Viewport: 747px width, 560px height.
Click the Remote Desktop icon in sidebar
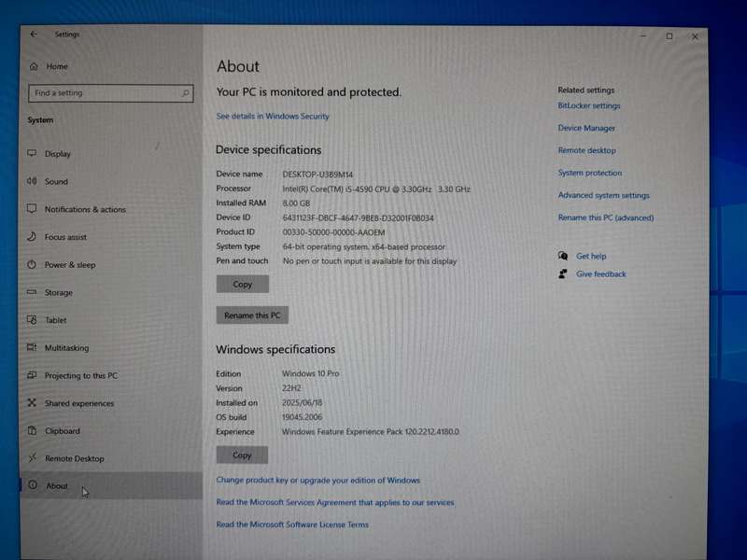(x=32, y=458)
